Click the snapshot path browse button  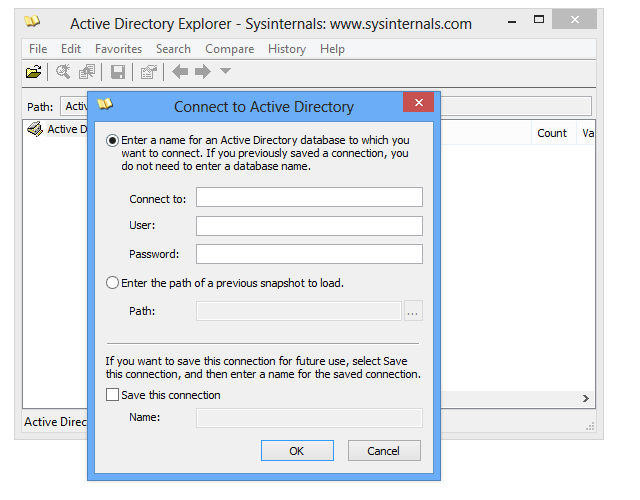coord(414,311)
